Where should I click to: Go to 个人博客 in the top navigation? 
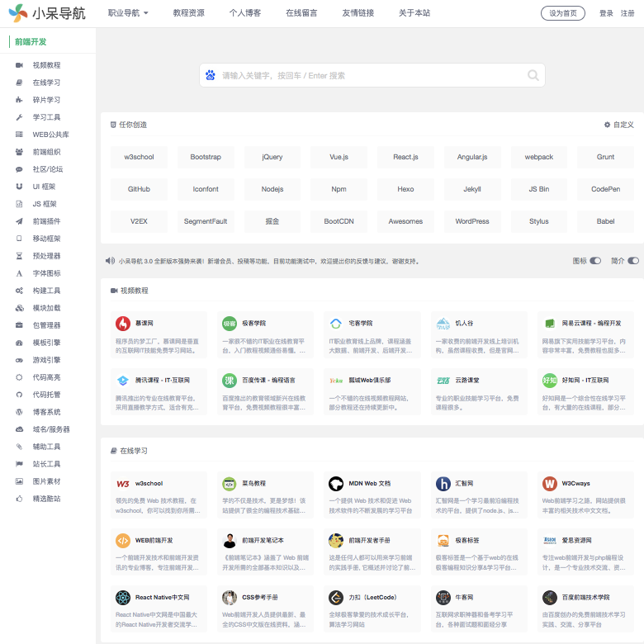point(244,13)
